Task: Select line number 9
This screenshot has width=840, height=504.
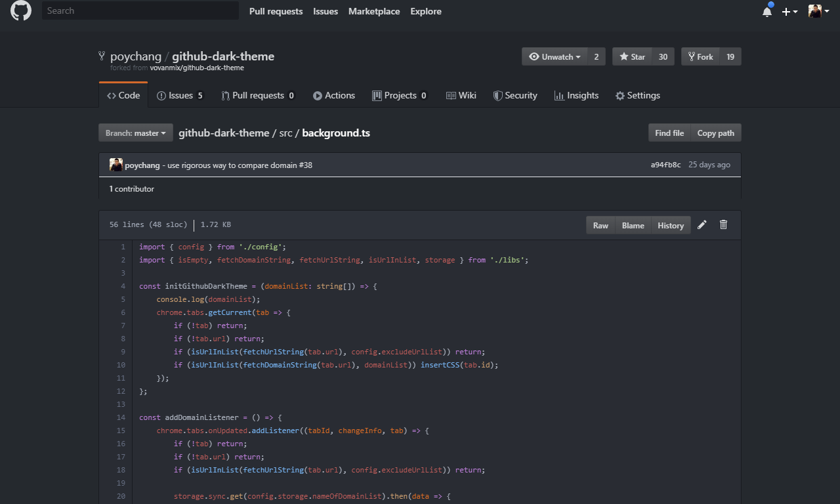Action: pyautogui.click(x=122, y=352)
